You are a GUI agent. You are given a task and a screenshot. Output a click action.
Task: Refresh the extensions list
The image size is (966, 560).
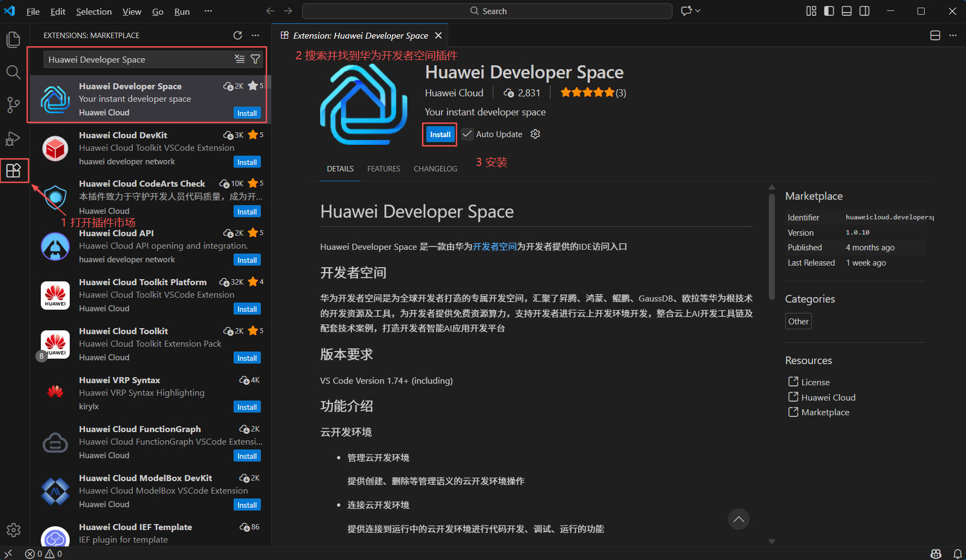237,35
